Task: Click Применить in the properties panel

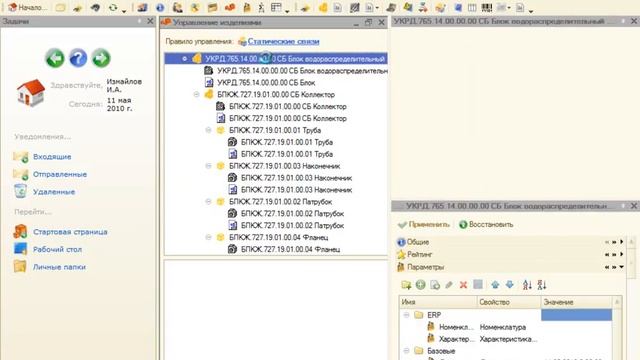Action: (424, 224)
